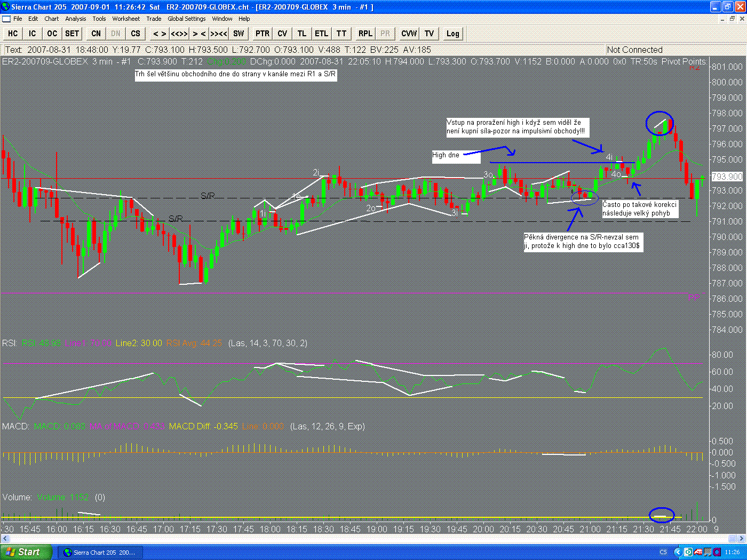Open the File menu

pos(18,19)
